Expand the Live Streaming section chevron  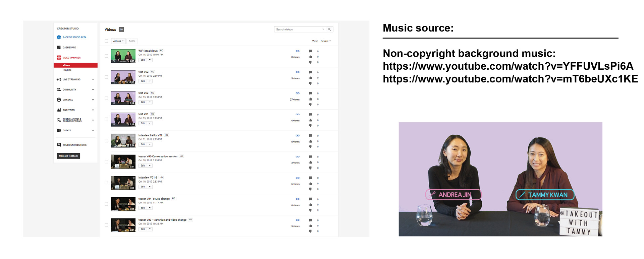point(93,79)
